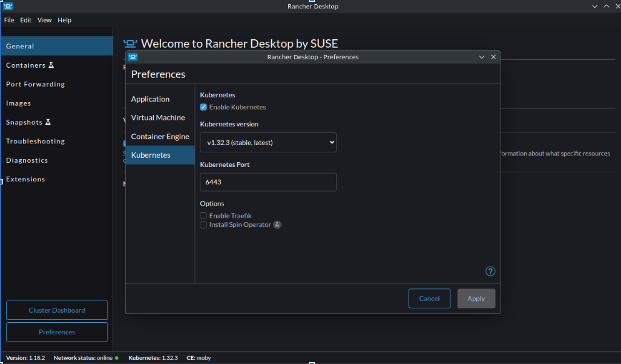Click the main window down-chevron in title bar
621x364 pixels.
(594, 6)
